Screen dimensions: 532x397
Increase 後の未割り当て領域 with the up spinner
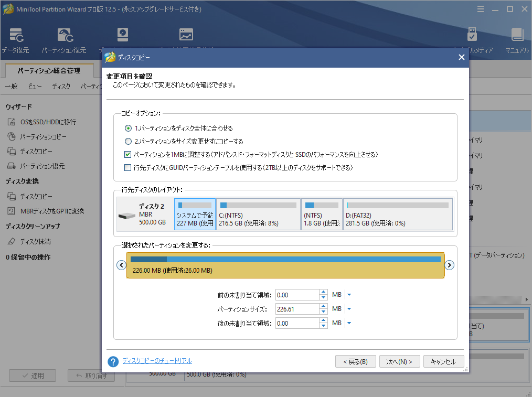coord(324,320)
